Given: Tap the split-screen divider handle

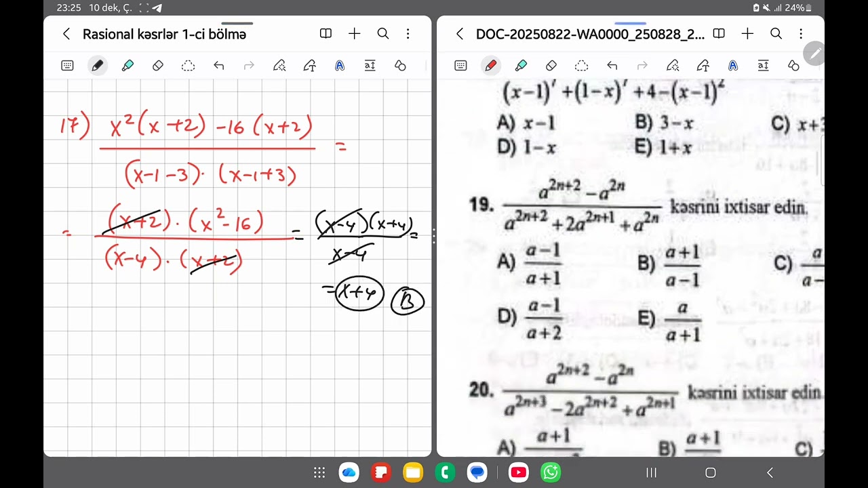Looking at the screenshot, I should (x=434, y=235).
